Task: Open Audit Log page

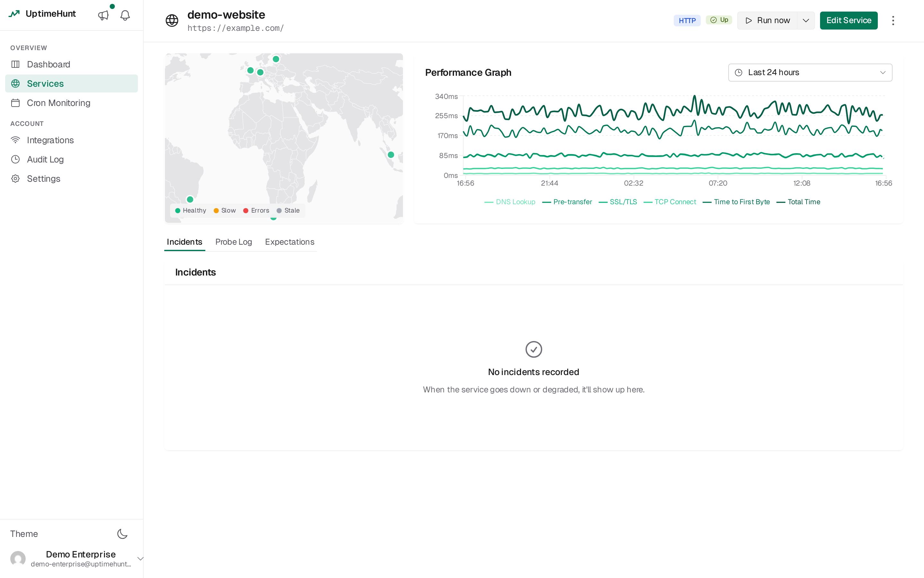Action: 72,159
